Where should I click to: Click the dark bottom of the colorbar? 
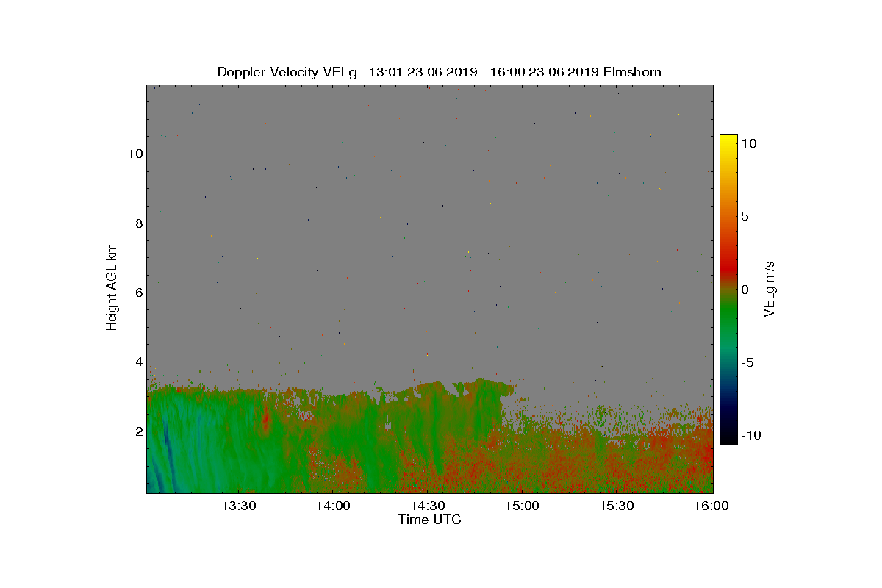pyautogui.click(x=728, y=439)
